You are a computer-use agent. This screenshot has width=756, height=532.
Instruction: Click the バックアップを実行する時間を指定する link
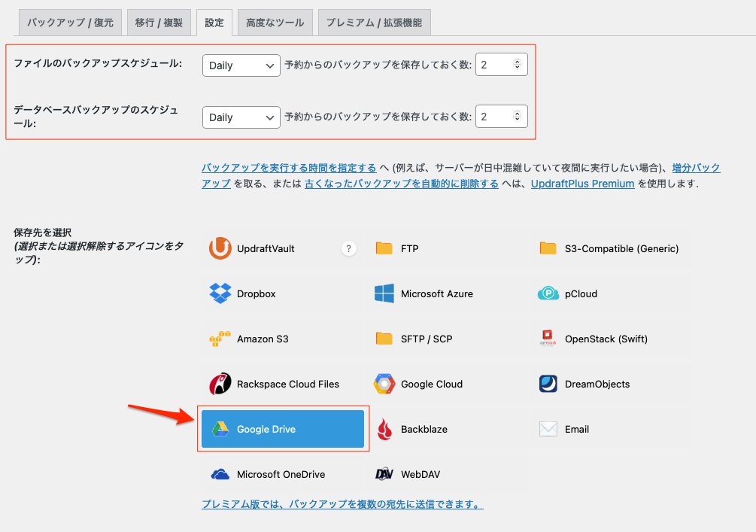coord(289,167)
